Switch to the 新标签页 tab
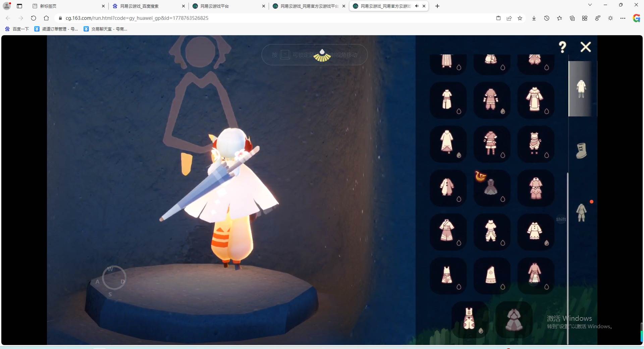 click(69, 6)
